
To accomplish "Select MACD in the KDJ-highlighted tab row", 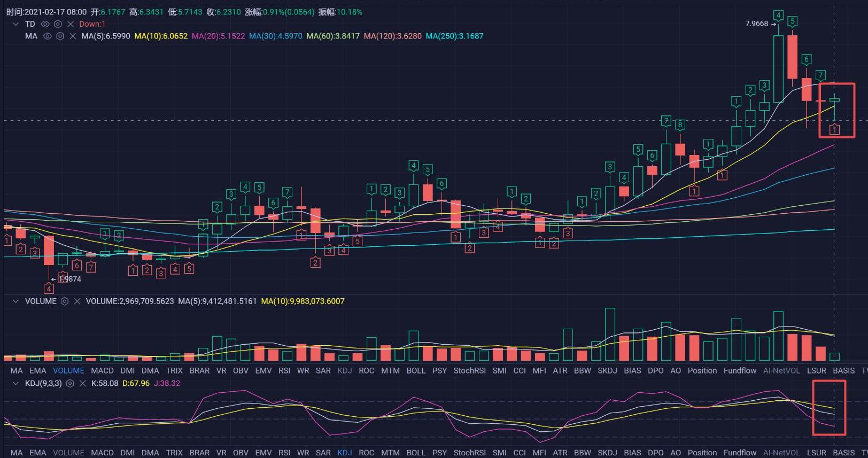I will click(102, 453).
